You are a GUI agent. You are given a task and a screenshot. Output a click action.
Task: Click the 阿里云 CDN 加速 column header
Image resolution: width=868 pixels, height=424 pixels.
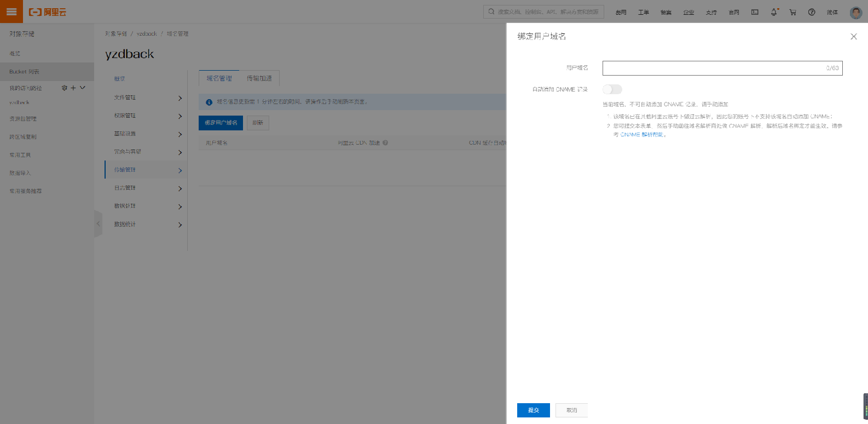click(358, 143)
